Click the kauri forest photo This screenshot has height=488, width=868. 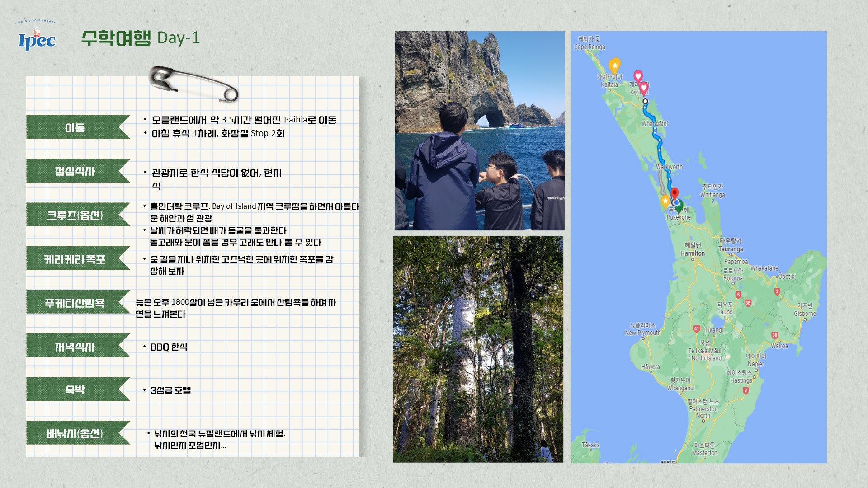pos(478,349)
